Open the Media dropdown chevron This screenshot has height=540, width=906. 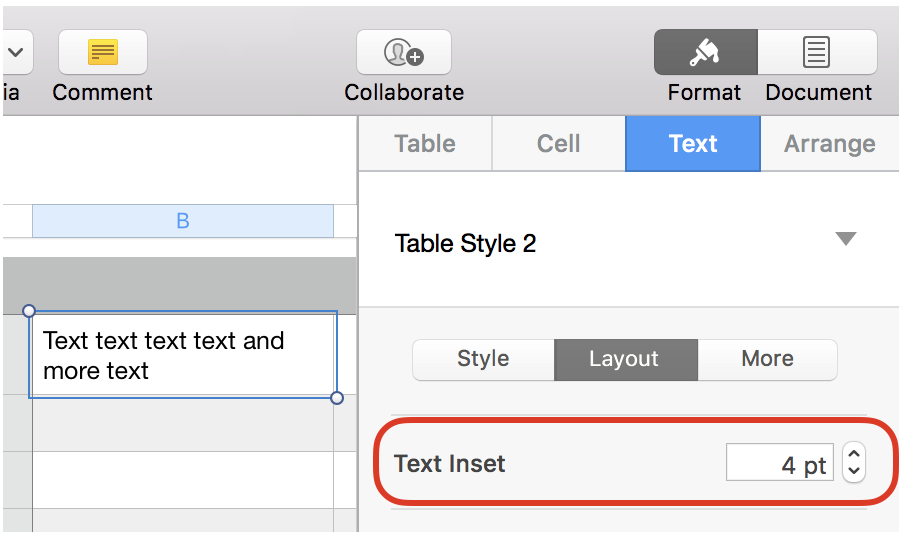[16, 52]
